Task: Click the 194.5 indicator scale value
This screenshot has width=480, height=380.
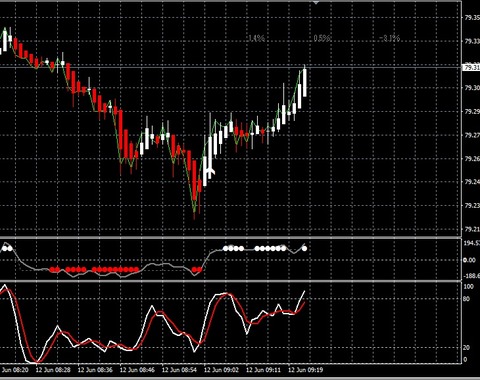Action: pos(472,244)
